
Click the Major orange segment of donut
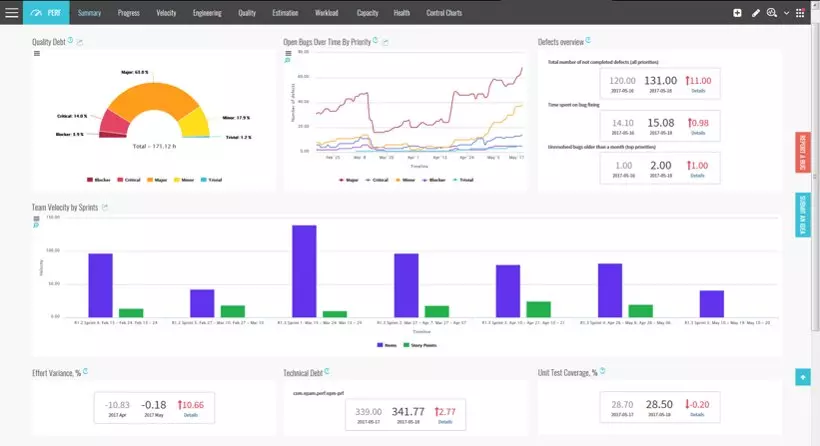pyautogui.click(x=154, y=96)
